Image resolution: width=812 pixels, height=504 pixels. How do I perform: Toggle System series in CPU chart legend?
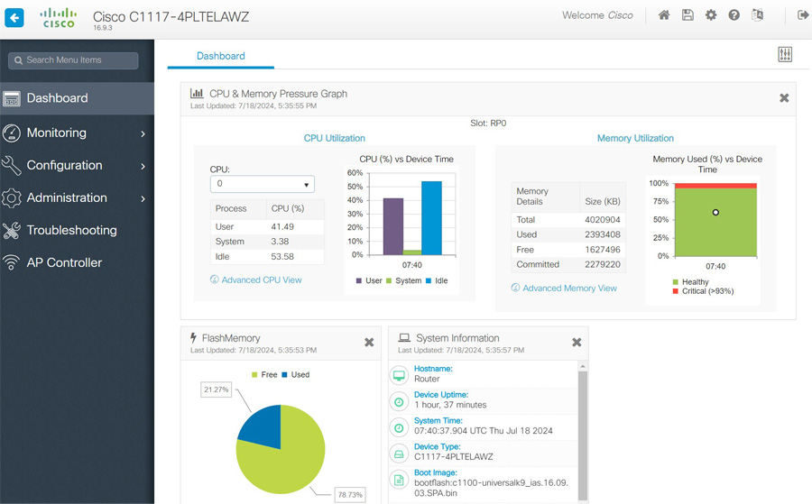click(x=403, y=280)
